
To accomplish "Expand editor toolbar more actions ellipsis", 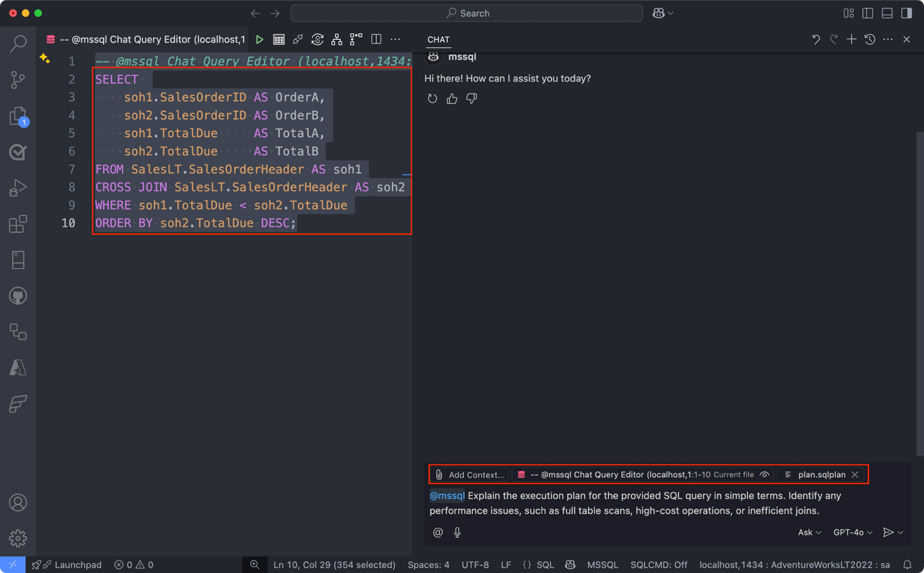I will click(395, 39).
